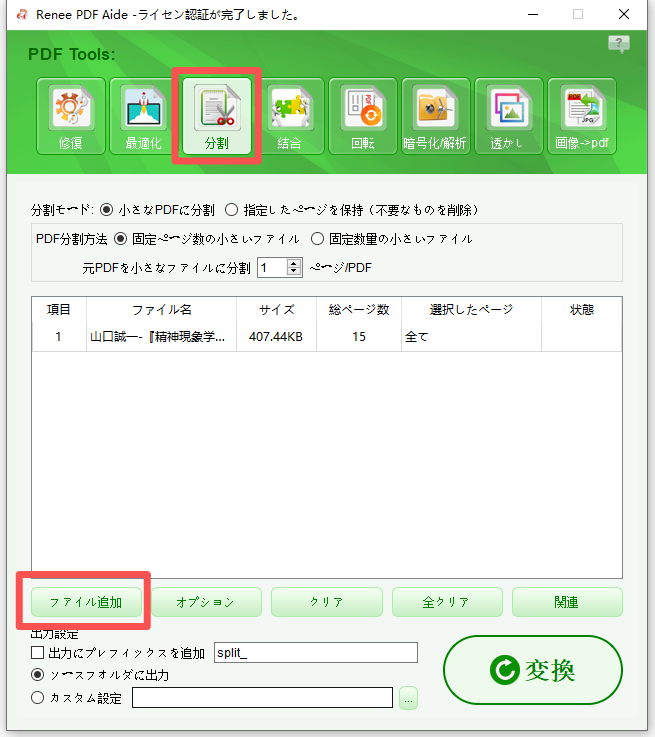This screenshot has height=737, width=655.
Task: Click the 関連 button
Action: tap(567, 602)
